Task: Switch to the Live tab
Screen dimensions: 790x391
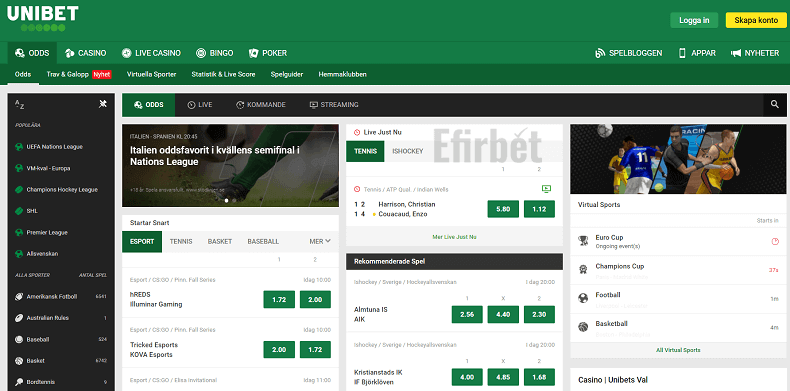Action: 200,105
